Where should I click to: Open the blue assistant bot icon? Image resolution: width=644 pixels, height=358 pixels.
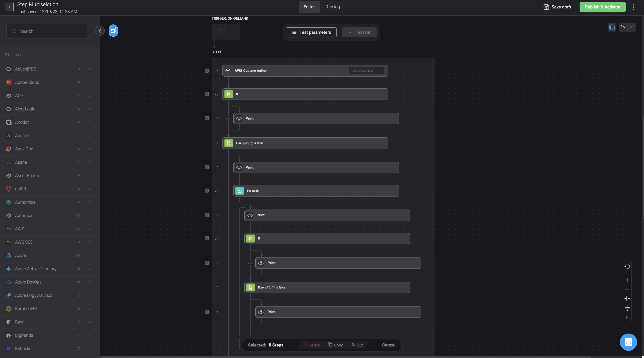pos(113,31)
